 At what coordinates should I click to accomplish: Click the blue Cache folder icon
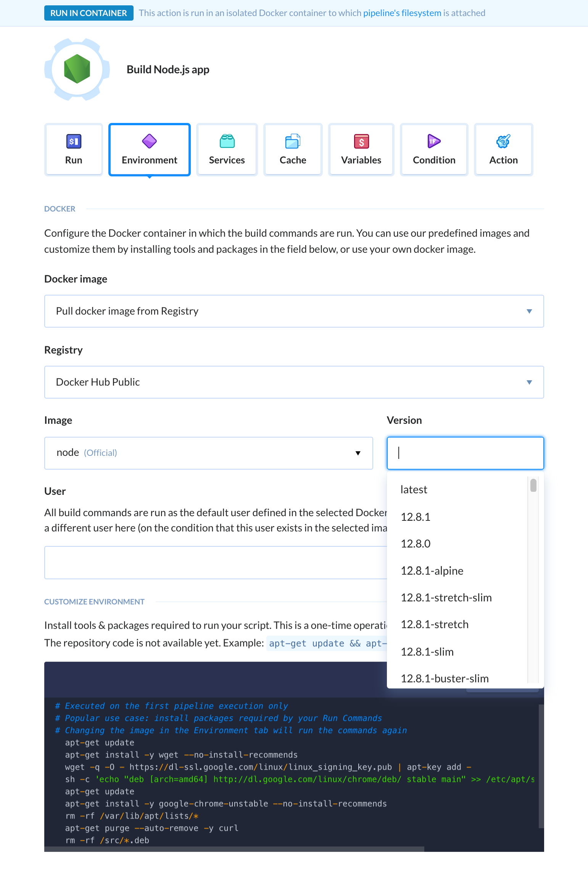[x=293, y=141]
